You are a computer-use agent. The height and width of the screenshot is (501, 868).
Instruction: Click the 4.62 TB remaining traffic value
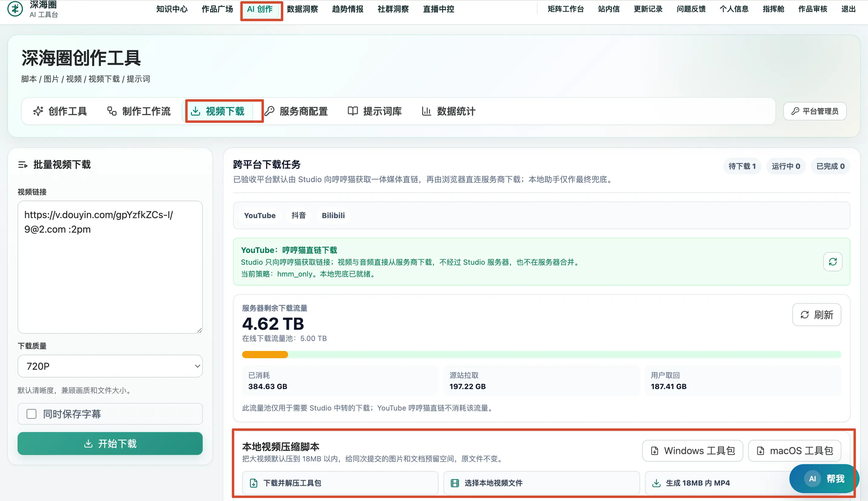(x=273, y=324)
